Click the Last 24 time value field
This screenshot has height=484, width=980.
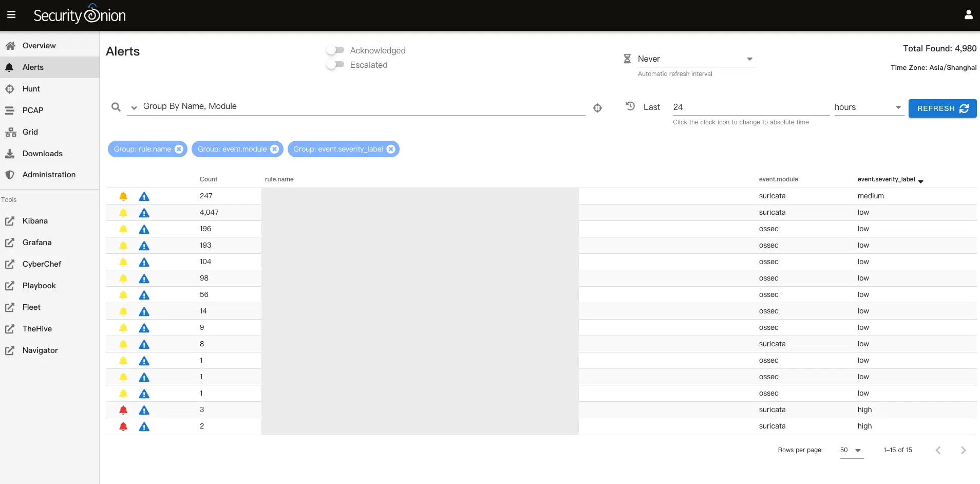click(751, 107)
